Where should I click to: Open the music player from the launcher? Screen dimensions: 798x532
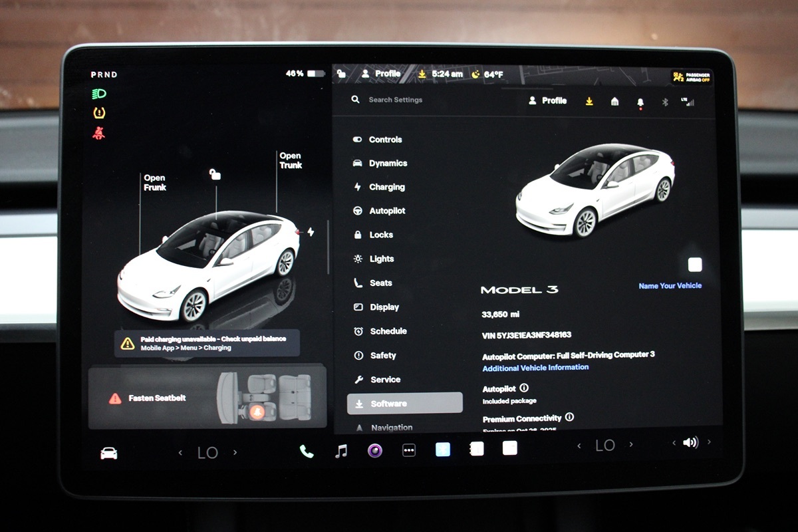pos(342,451)
